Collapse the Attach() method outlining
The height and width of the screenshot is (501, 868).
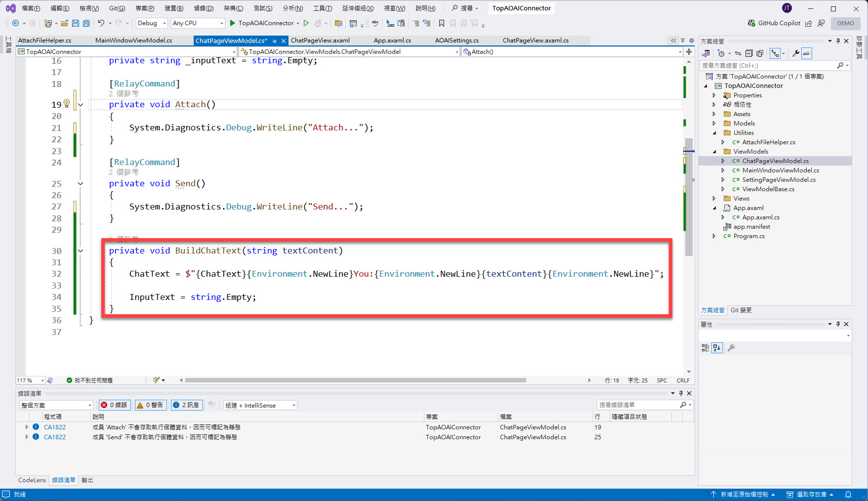pos(80,105)
